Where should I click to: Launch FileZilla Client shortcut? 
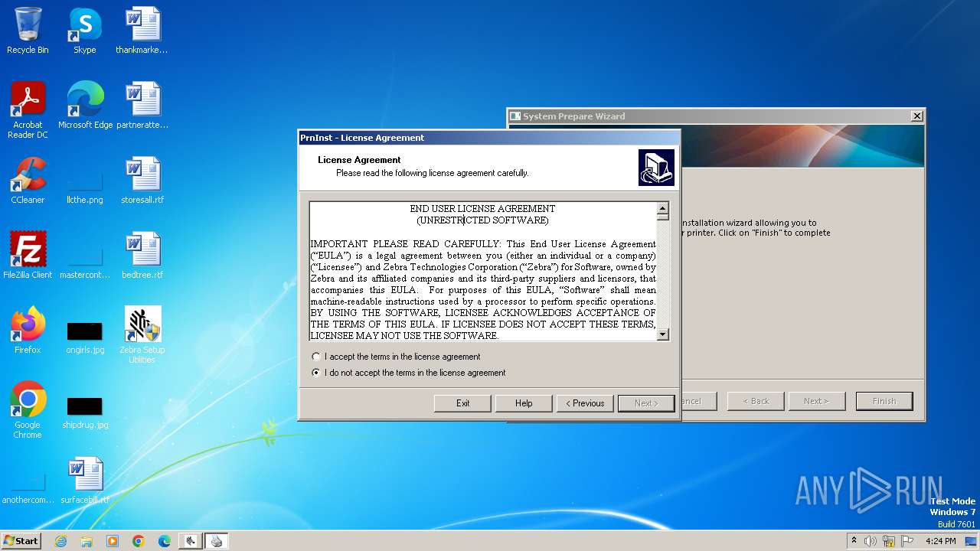pyautogui.click(x=28, y=256)
